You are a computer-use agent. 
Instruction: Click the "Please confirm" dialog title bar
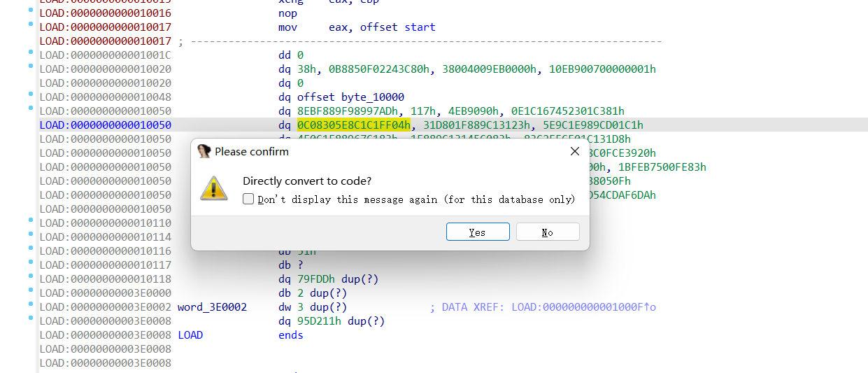tap(385, 151)
